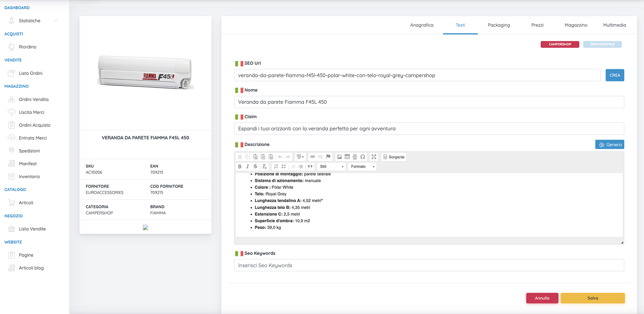This screenshot has width=644, height=314.
Task: Insert a numbered list
Action: click(276, 167)
